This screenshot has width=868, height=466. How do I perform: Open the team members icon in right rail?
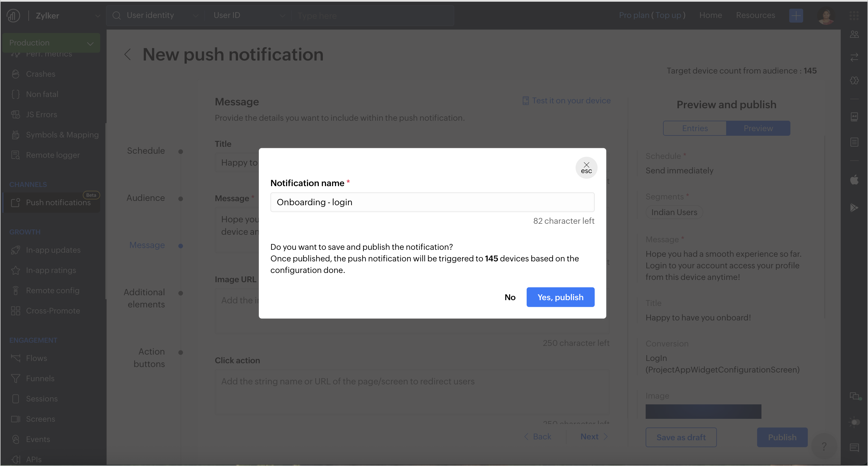[x=854, y=34]
